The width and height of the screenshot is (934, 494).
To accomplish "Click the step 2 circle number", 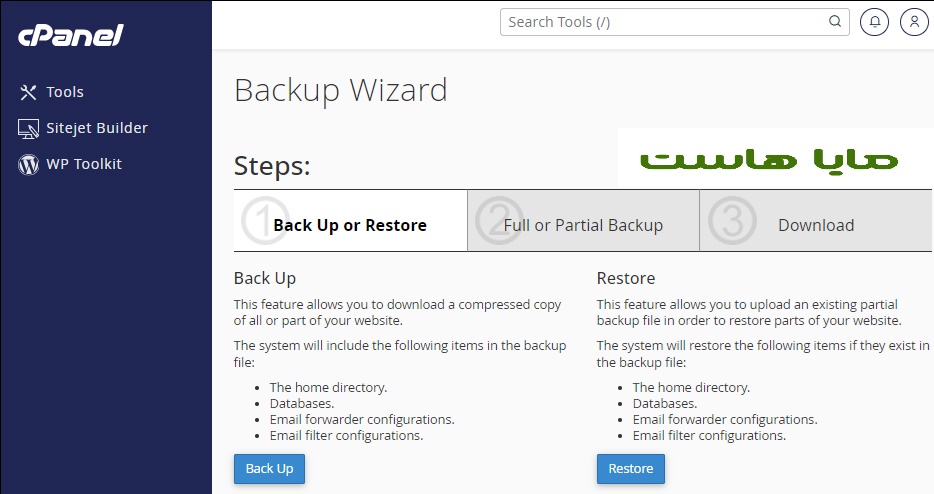I will click(499, 220).
